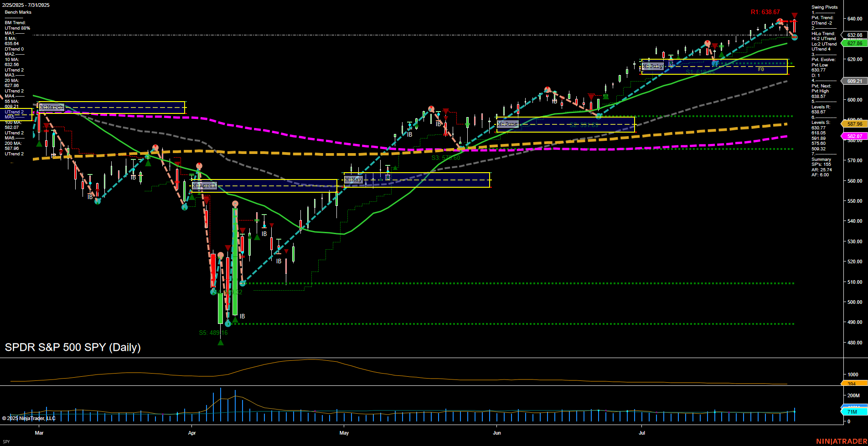The width and height of the screenshot is (868, 446).
Task: Click the AF: 6.00 summary text
Action: (x=820, y=175)
